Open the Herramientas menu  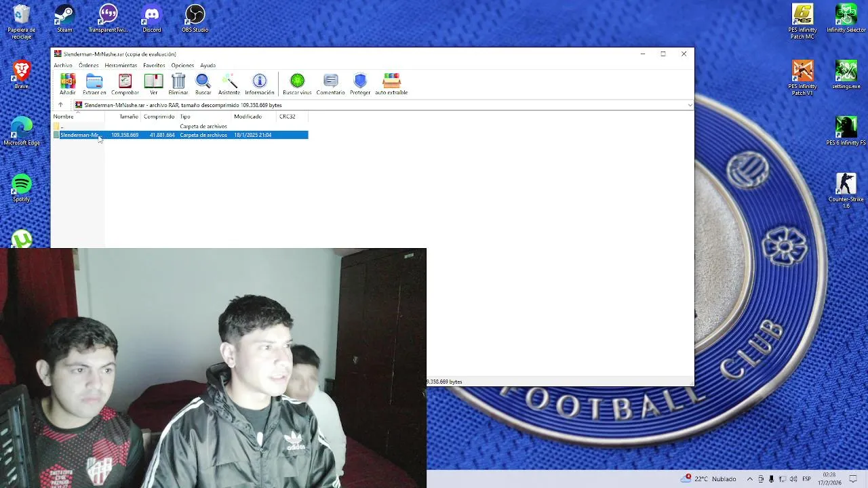click(121, 66)
